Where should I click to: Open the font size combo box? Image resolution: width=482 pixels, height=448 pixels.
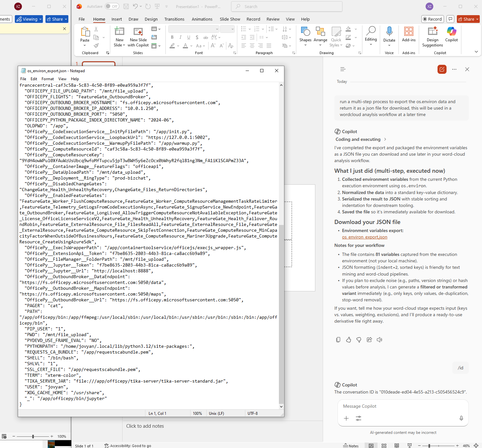point(228,29)
